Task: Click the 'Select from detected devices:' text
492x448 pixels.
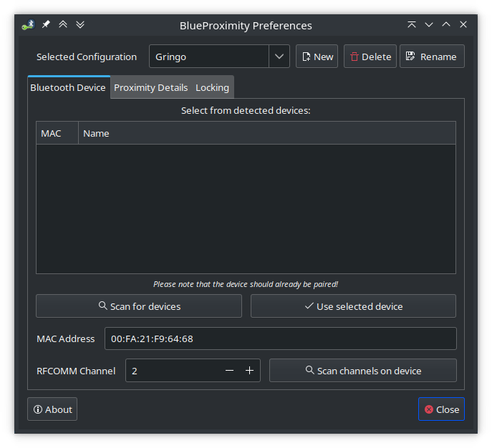Action: 246,110
